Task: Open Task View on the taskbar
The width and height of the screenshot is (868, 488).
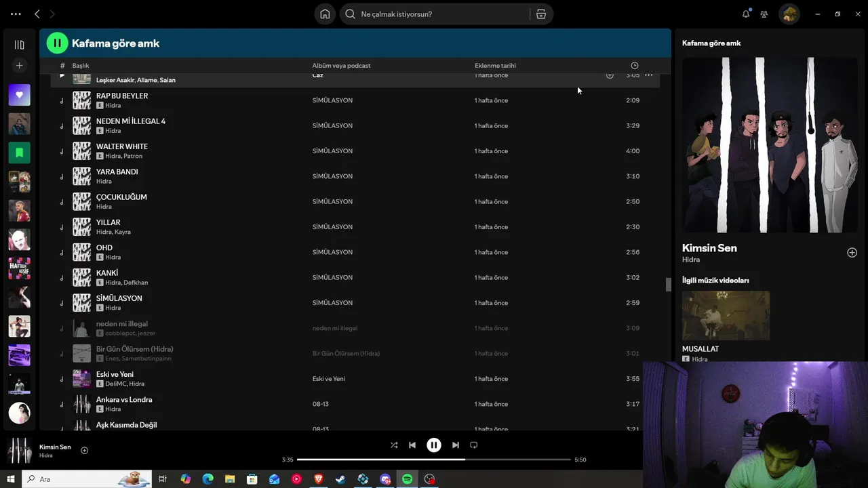Action: pos(163,479)
